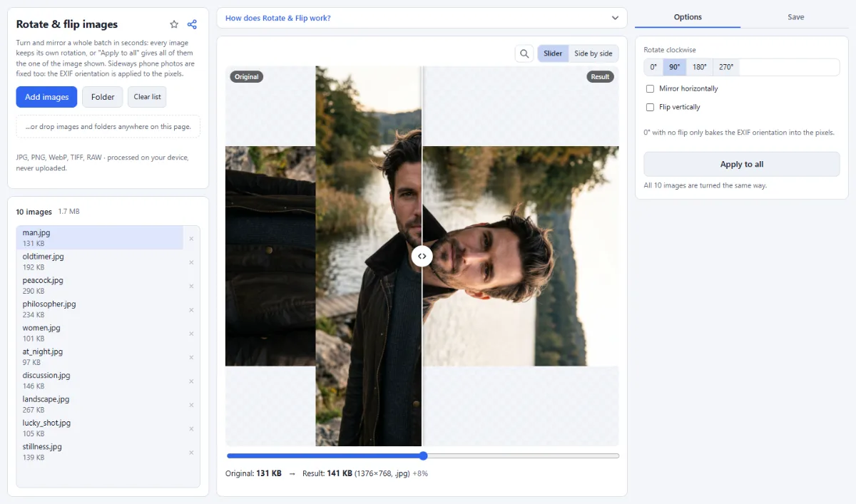Select lucky_shot.jpg in the image list
Screen dimensions: 856x504
(x=100, y=428)
